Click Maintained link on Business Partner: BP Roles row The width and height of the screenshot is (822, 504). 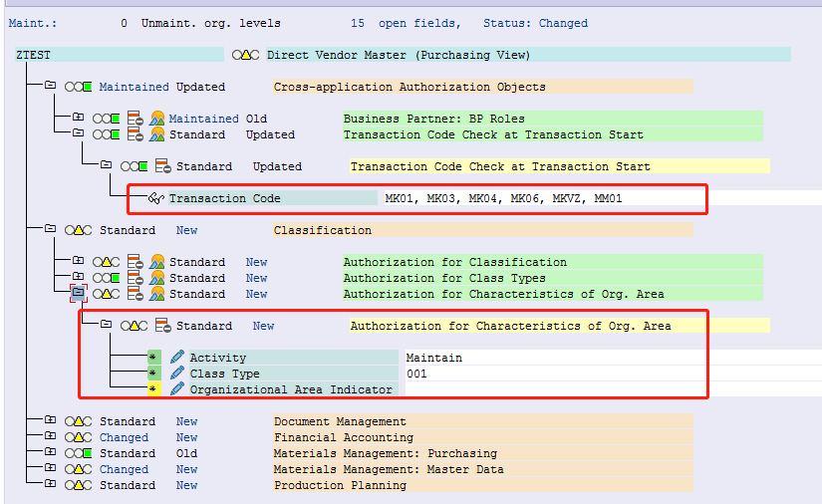tap(203, 119)
